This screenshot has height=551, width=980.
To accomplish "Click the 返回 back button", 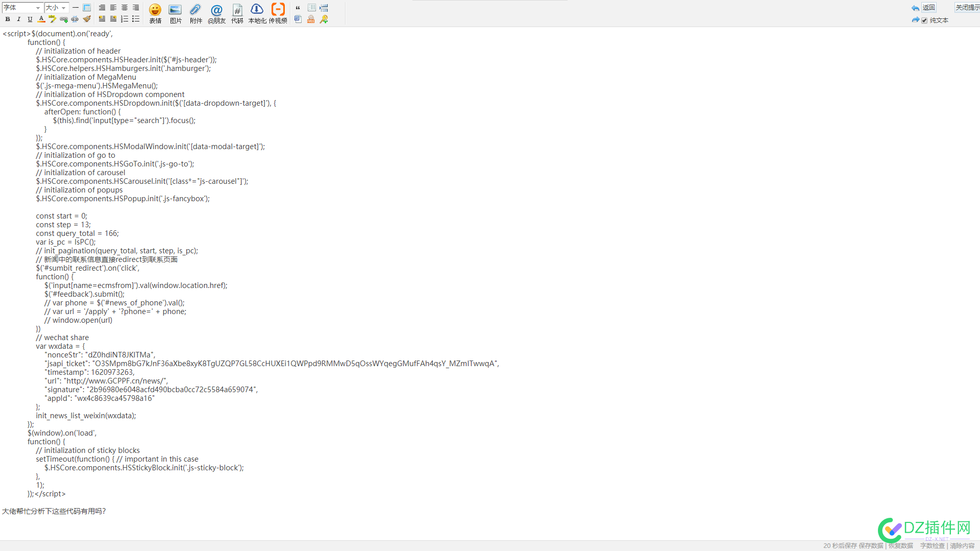I will (x=928, y=8).
